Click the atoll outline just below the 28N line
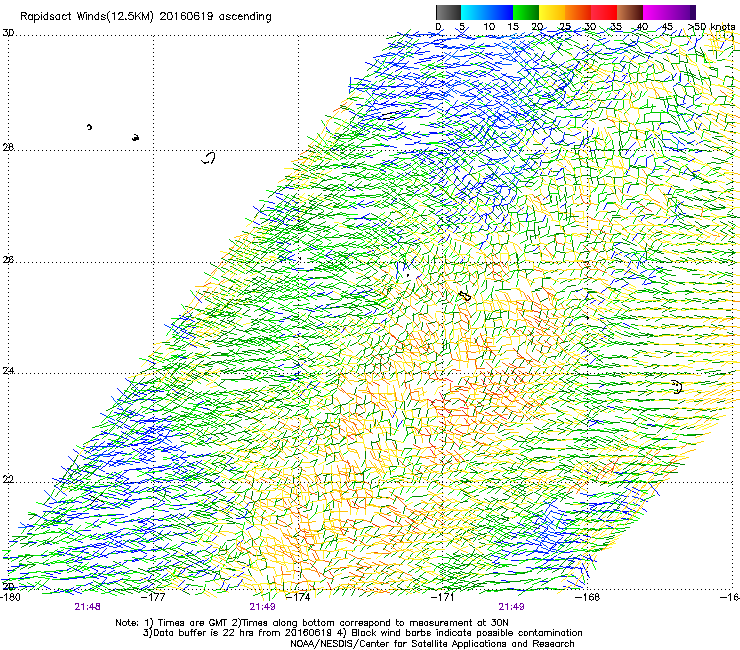The width and height of the screenshot is (740, 650). pos(209,158)
